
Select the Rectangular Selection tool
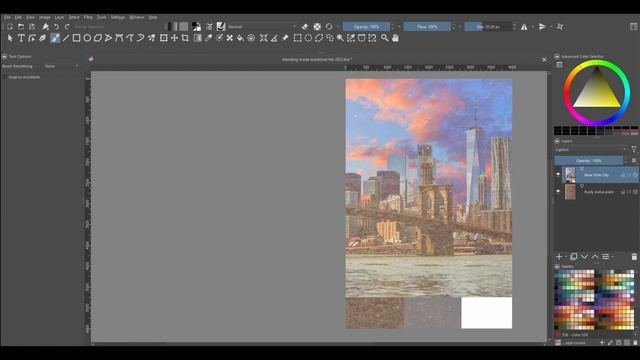(298, 38)
